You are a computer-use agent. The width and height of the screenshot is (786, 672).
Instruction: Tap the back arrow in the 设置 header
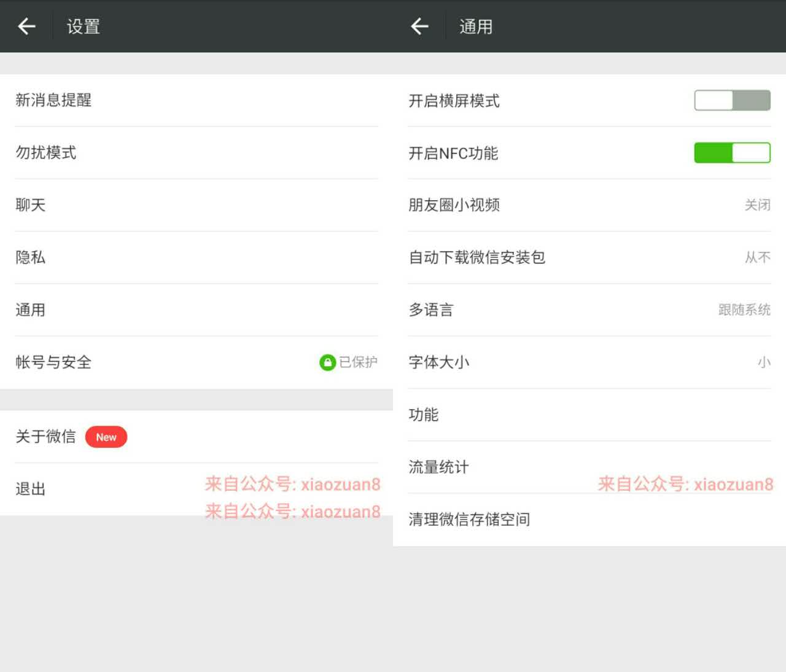pyautogui.click(x=27, y=26)
